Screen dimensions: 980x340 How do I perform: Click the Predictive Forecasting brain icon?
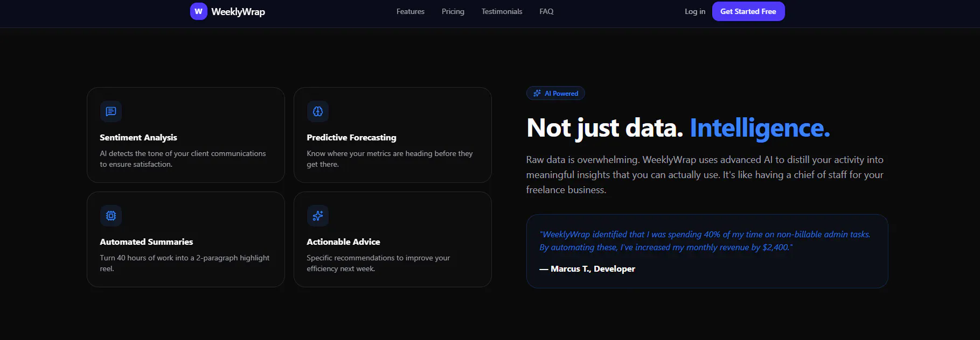[318, 111]
